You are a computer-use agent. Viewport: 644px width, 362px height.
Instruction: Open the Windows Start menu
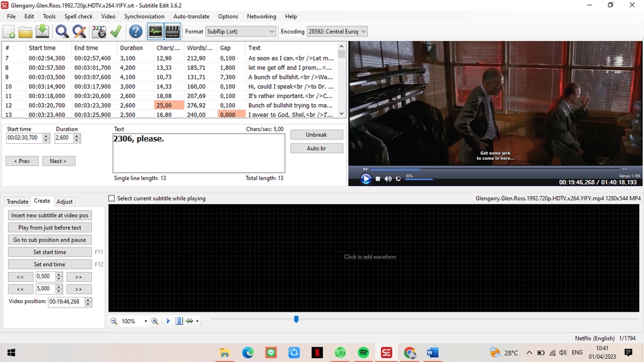[11, 353]
